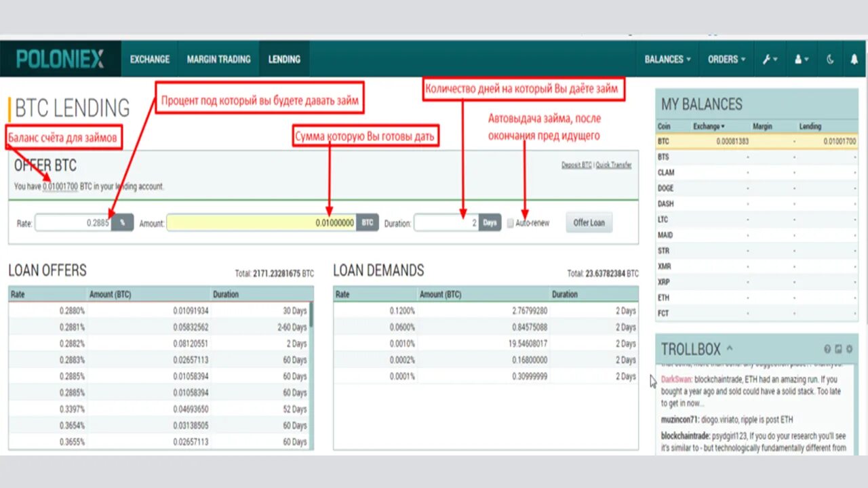This screenshot has height=488, width=868.
Task: Select DOGE row in My Balances
Action: click(757, 188)
